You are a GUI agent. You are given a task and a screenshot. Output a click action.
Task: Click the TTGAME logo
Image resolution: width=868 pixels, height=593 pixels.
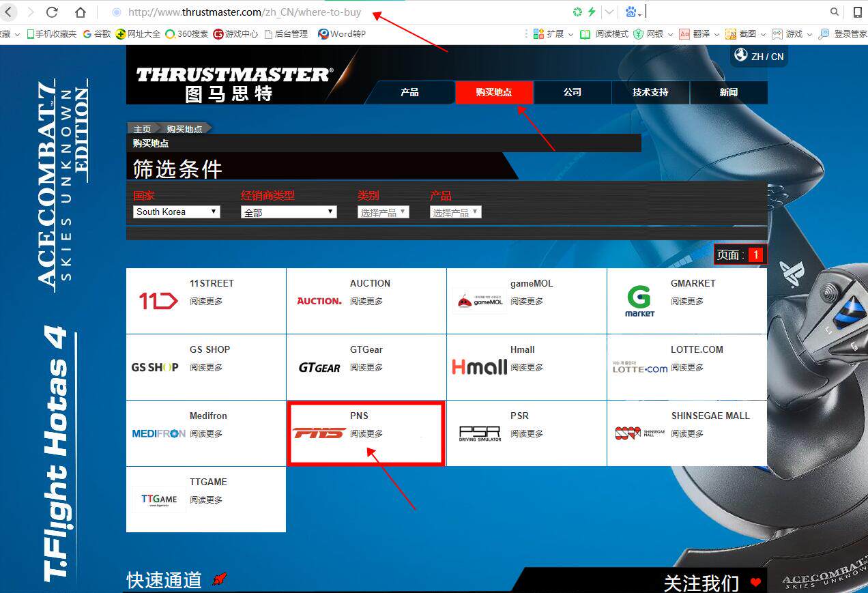tap(158, 500)
